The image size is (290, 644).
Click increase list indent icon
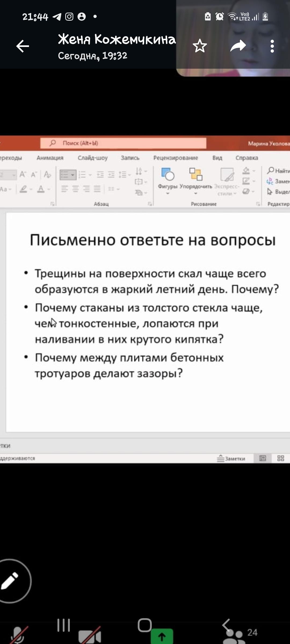(x=111, y=175)
